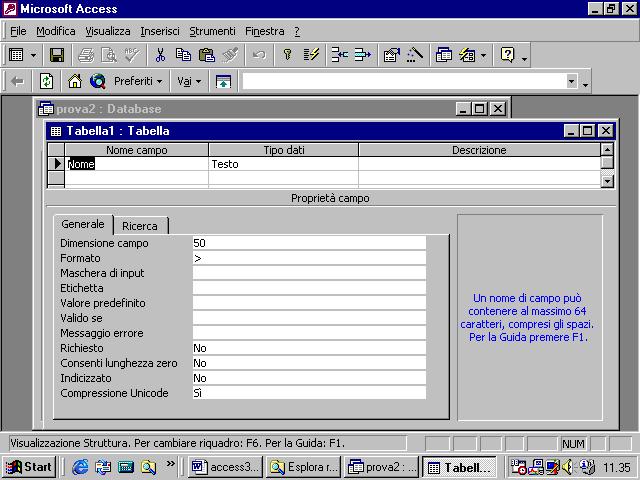Click the Delete Rows icon
640x480 pixels.
pyautogui.click(x=362, y=55)
